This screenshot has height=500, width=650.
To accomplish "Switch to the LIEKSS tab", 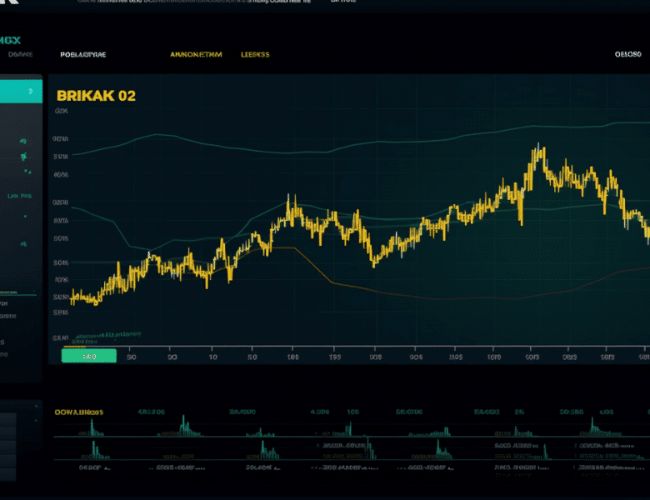I will pos(255,56).
